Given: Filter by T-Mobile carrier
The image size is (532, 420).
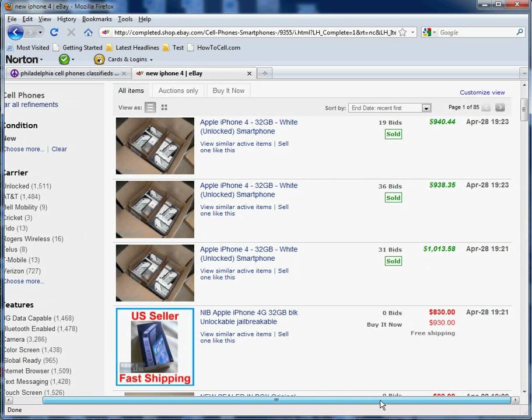Looking at the screenshot, I should tap(22, 260).
